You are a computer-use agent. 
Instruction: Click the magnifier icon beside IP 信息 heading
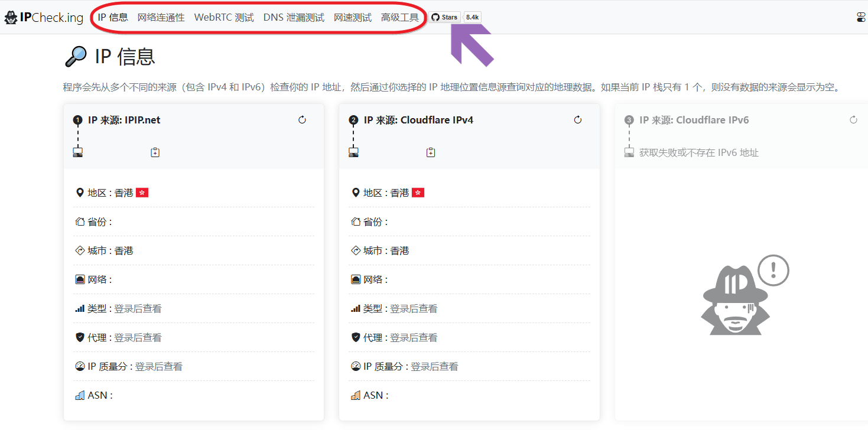[x=76, y=57]
